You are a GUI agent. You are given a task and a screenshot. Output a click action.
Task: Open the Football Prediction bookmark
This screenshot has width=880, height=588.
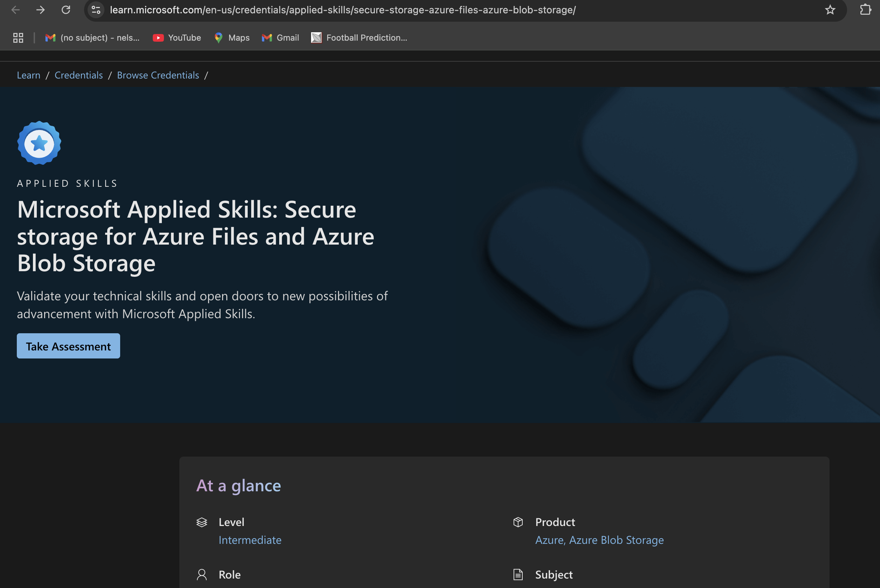[x=359, y=38]
